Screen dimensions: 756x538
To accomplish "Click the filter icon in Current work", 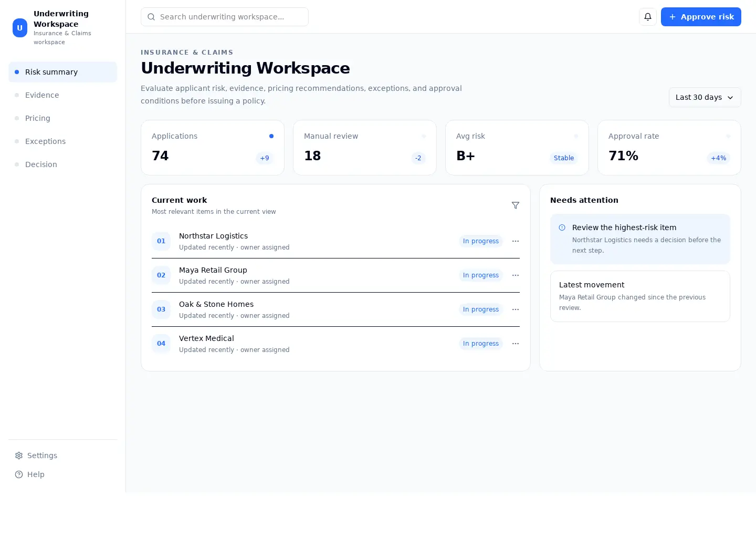I will coord(516,205).
